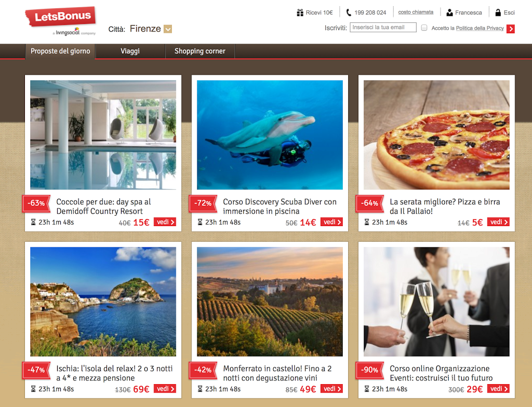Viewport: 532px width, 407px height.
Task: Select the Proposte del giorno tab
Action: [x=60, y=51]
